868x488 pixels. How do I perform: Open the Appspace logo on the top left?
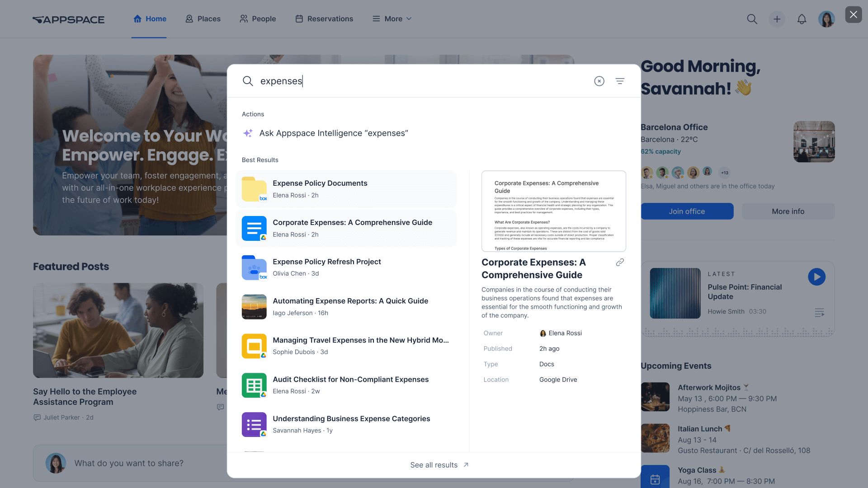pos(68,19)
